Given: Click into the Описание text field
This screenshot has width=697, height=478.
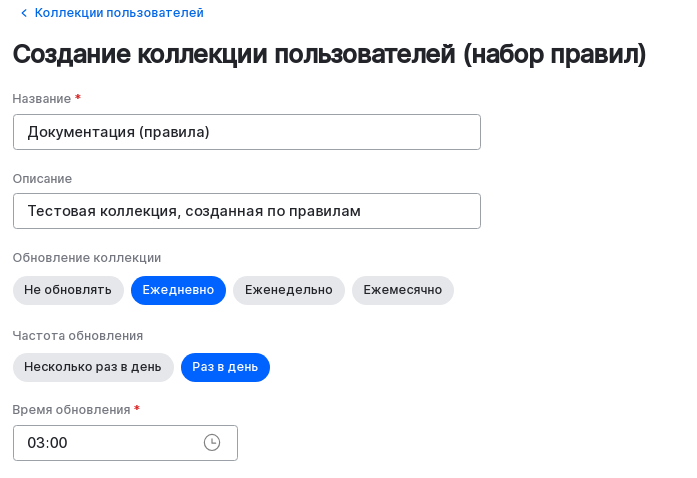Looking at the screenshot, I should [246, 211].
